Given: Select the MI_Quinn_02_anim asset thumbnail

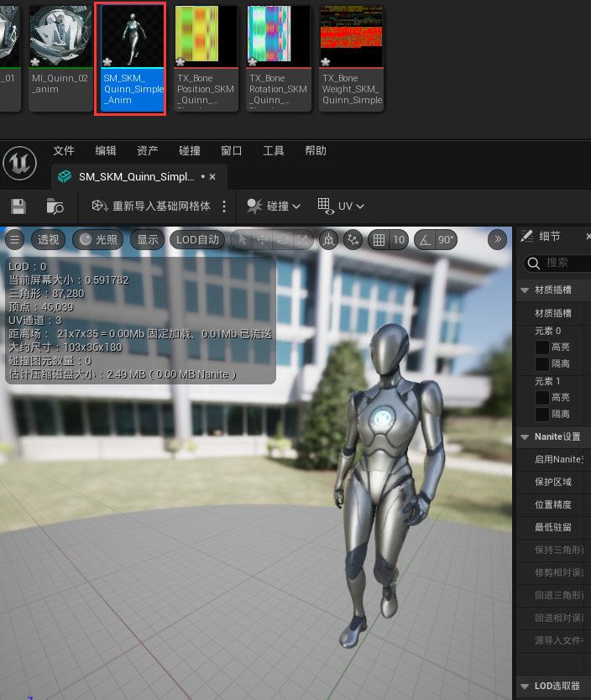Looking at the screenshot, I should click(x=60, y=58).
